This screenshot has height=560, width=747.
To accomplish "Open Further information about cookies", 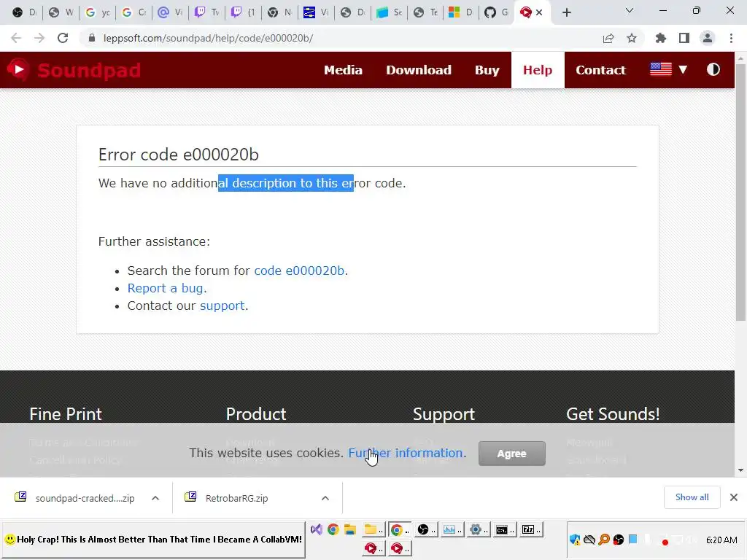I will [x=406, y=453].
